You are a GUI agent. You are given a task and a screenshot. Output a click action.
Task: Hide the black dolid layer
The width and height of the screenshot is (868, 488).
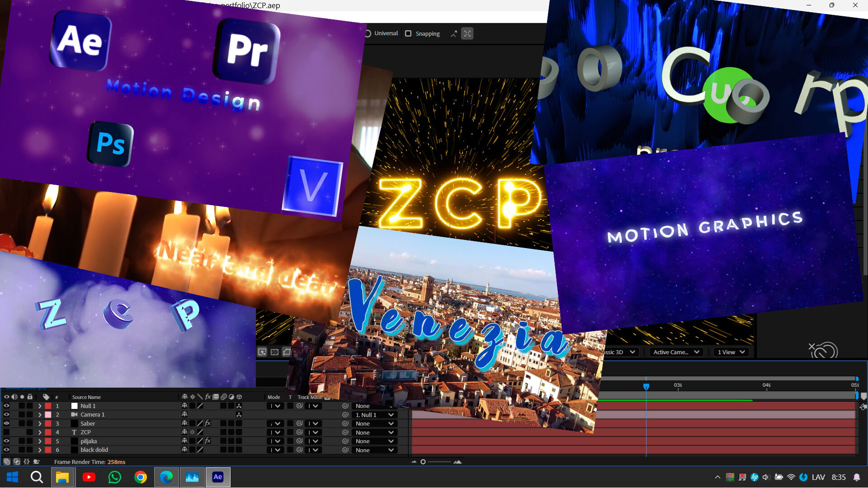pos(6,450)
